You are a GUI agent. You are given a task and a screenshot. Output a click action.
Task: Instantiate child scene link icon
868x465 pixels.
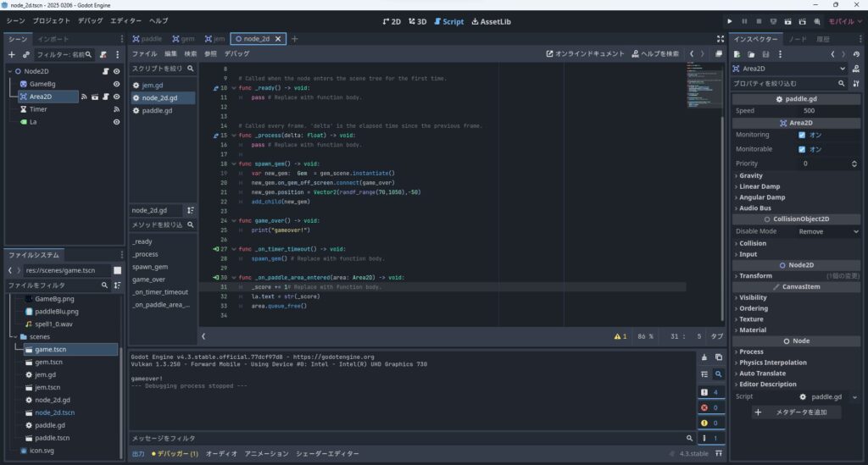[26, 55]
